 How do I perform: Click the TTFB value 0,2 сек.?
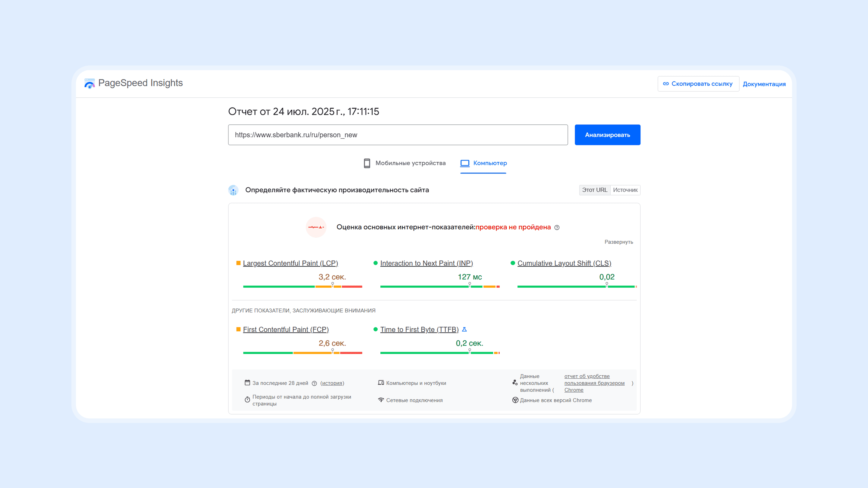[x=469, y=343]
